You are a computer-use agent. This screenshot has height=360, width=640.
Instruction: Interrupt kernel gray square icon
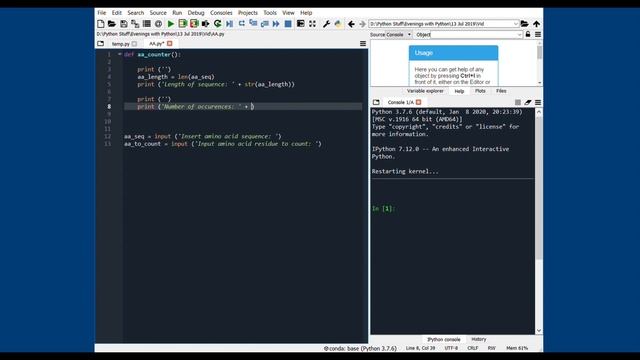[518, 102]
